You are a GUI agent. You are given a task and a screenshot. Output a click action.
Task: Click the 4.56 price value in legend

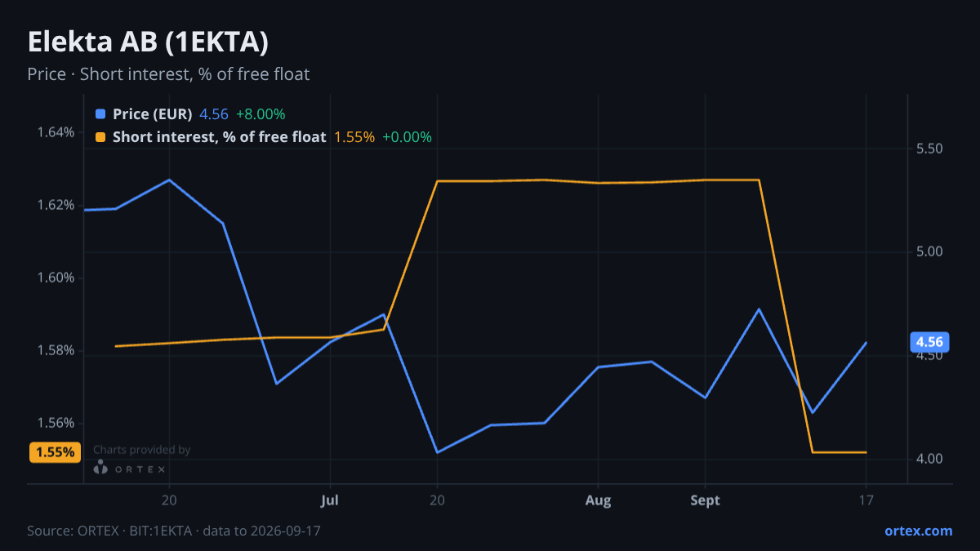[214, 114]
